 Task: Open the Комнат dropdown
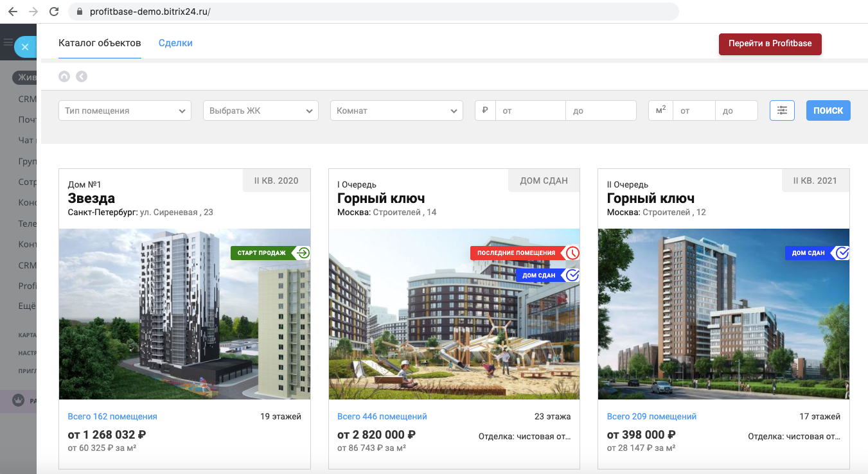tap(396, 110)
